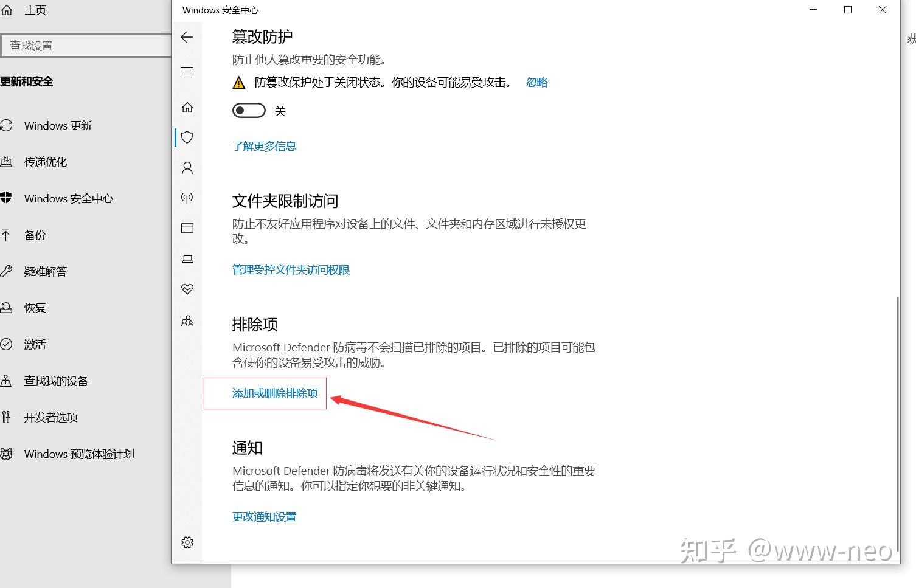
Task: Toggle the 篡改防护 tamper protection switch
Action: (249, 111)
